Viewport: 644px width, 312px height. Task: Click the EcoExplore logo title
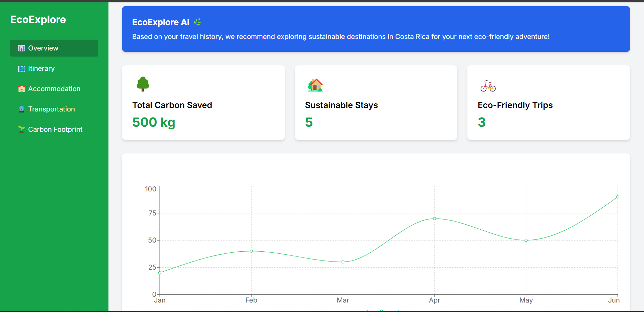[38, 20]
